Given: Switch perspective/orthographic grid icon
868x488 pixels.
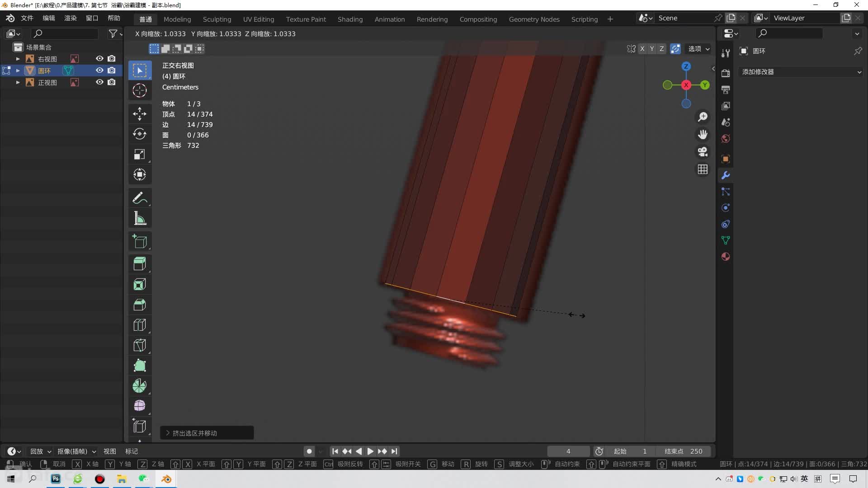Looking at the screenshot, I should [x=703, y=169].
